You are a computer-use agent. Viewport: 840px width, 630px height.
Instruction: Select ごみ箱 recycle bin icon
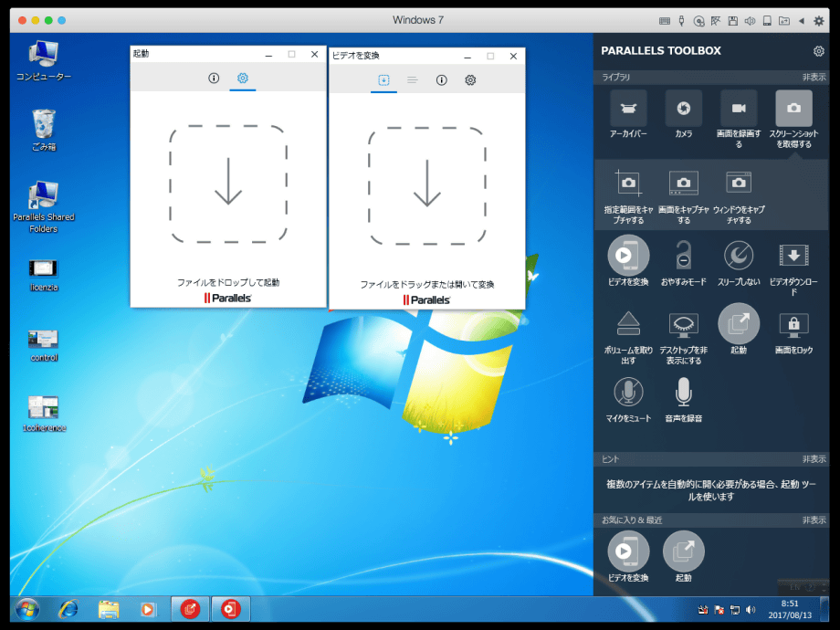coord(44,131)
